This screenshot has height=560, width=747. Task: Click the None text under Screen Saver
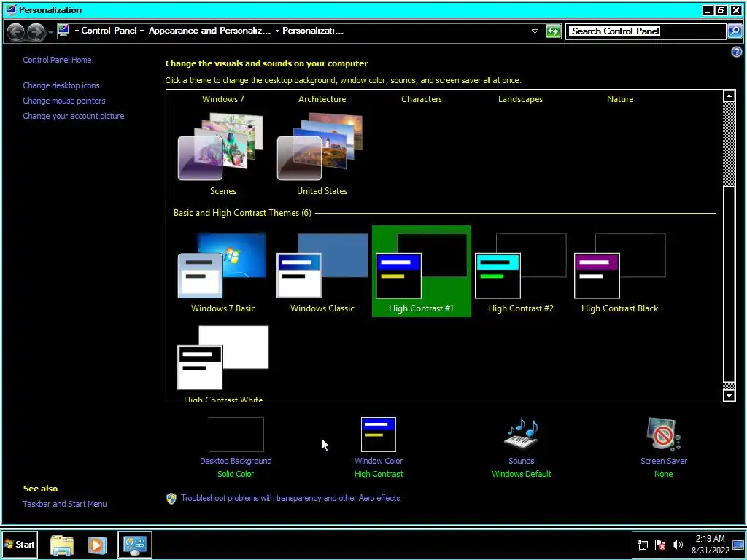point(663,474)
